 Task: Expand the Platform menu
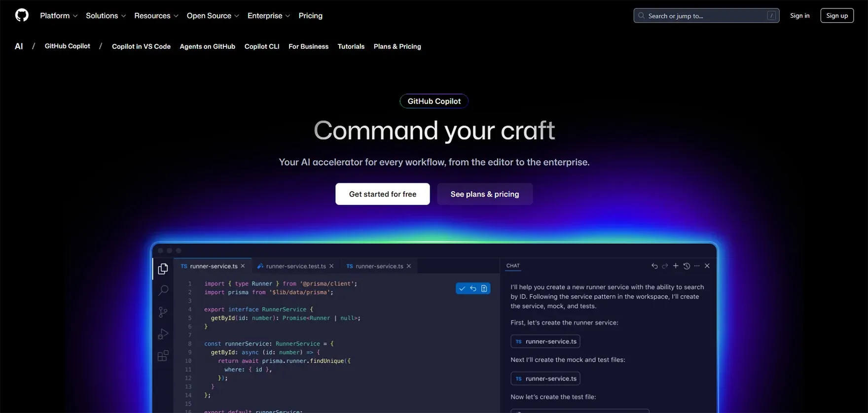(59, 16)
